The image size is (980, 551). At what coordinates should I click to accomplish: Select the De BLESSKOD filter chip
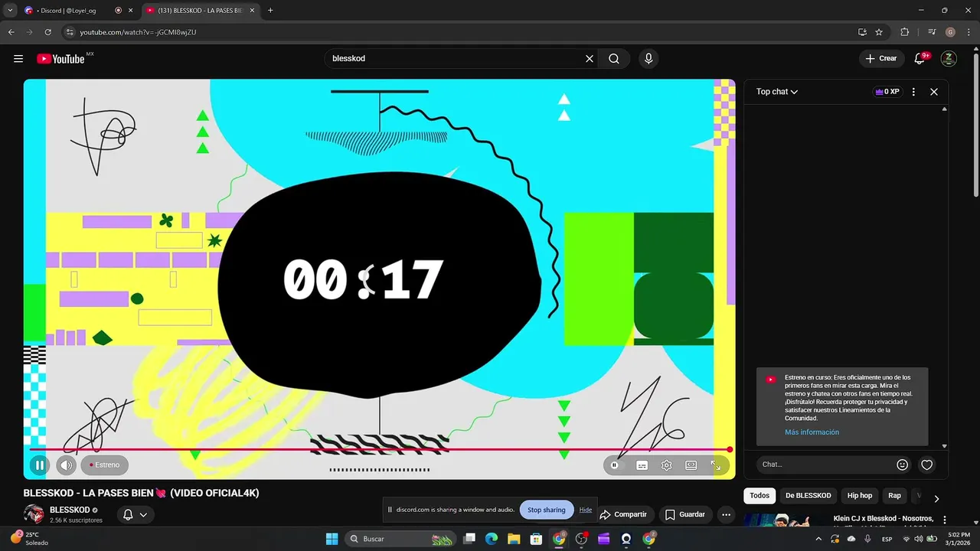pyautogui.click(x=808, y=496)
